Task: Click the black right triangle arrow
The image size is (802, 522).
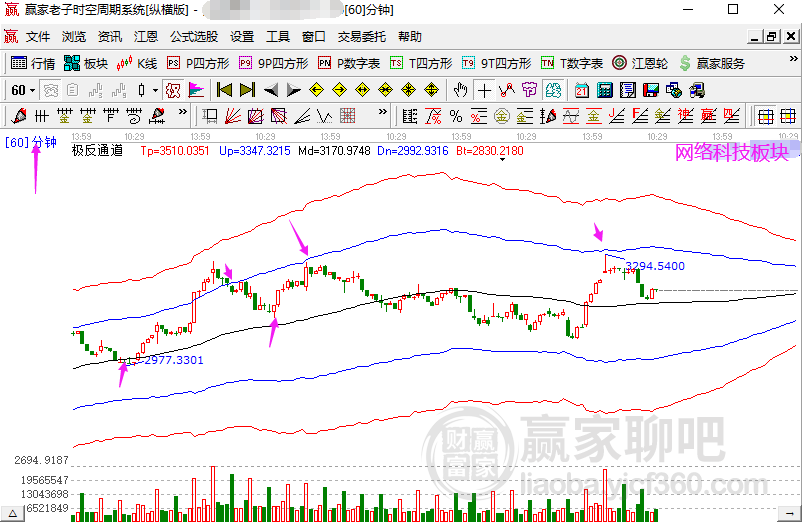Action: [x=294, y=90]
